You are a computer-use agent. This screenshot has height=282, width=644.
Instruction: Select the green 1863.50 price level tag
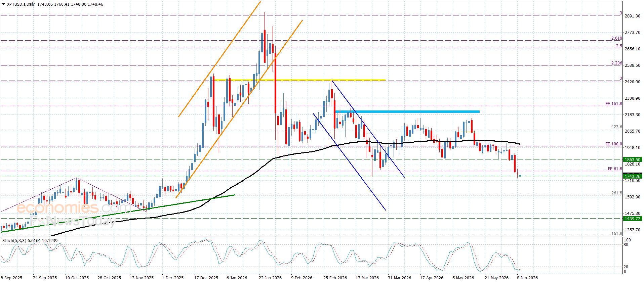(x=632, y=160)
